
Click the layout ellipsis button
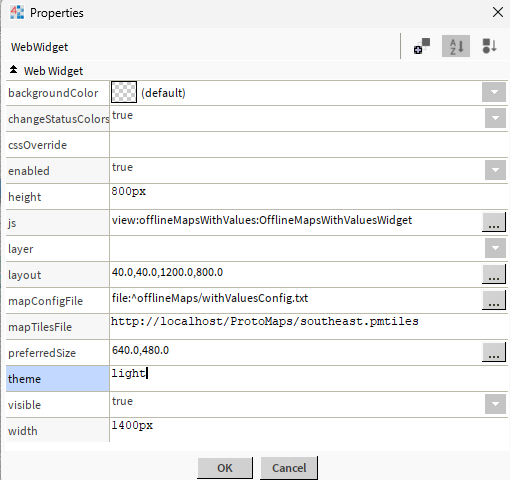point(494,274)
